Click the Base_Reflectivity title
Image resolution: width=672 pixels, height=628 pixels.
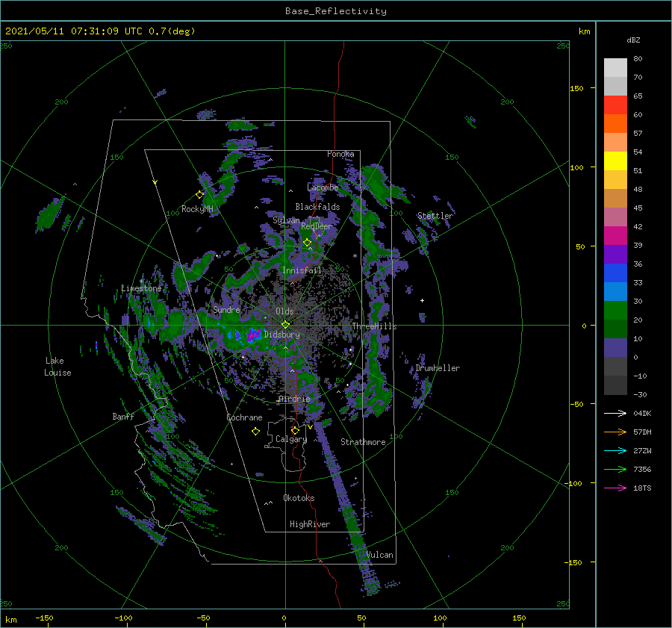[x=336, y=11]
